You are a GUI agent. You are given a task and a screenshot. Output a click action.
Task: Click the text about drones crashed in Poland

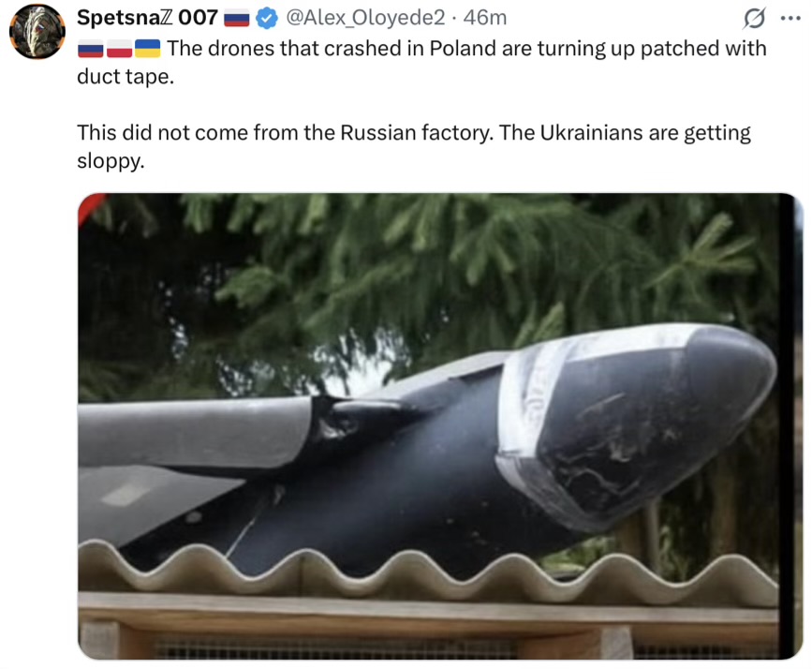pyautogui.click(x=421, y=62)
